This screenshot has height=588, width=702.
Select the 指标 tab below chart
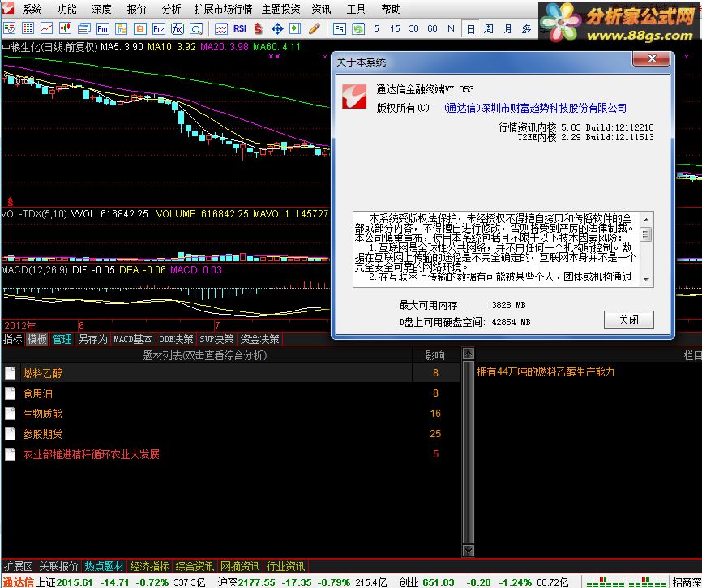12,339
